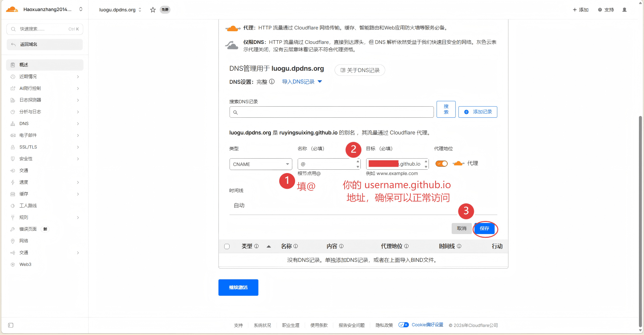
Task: Click the 继续激活 activation button
Action: [238, 287]
